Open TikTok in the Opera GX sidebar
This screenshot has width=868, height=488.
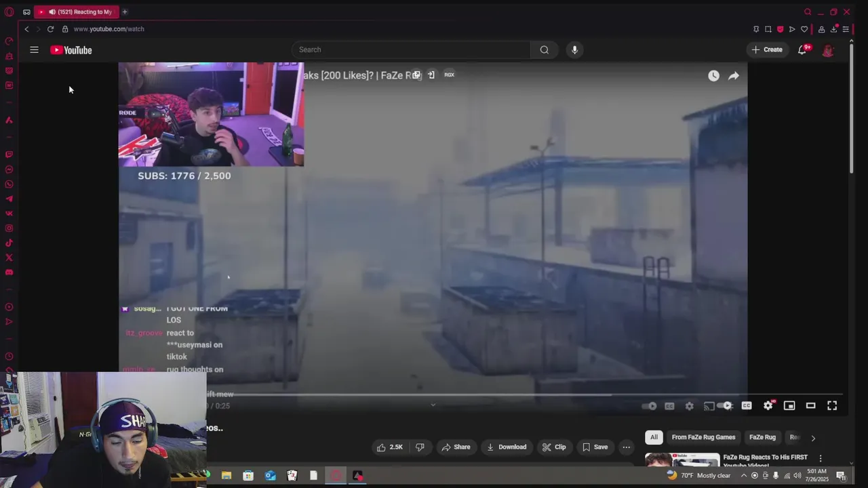[x=9, y=243]
